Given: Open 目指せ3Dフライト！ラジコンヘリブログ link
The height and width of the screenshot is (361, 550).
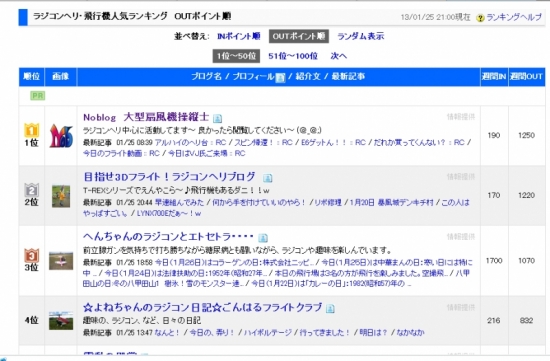Looking at the screenshot, I should click(169, 176).
